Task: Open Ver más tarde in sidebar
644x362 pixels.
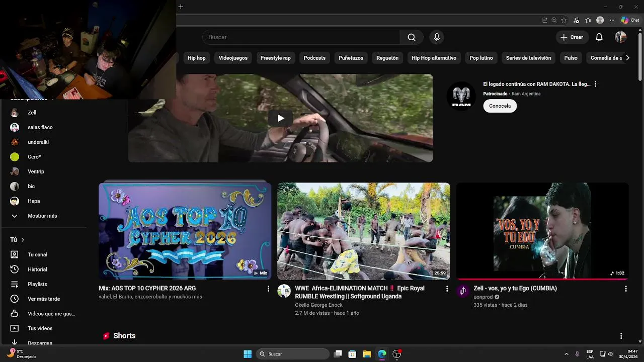Action: pyautogui.click(x=43, y=299)
